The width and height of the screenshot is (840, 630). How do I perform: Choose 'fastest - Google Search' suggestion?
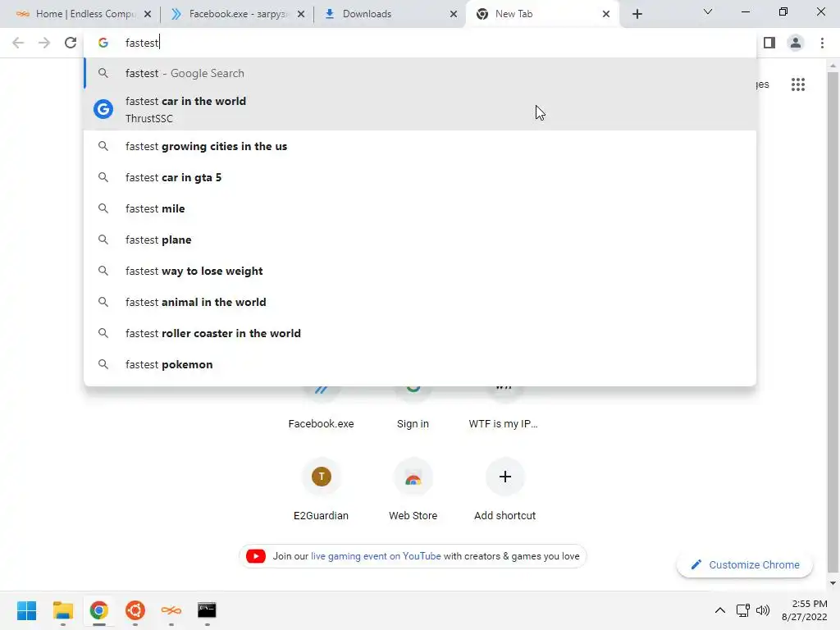tap(420, 73)
